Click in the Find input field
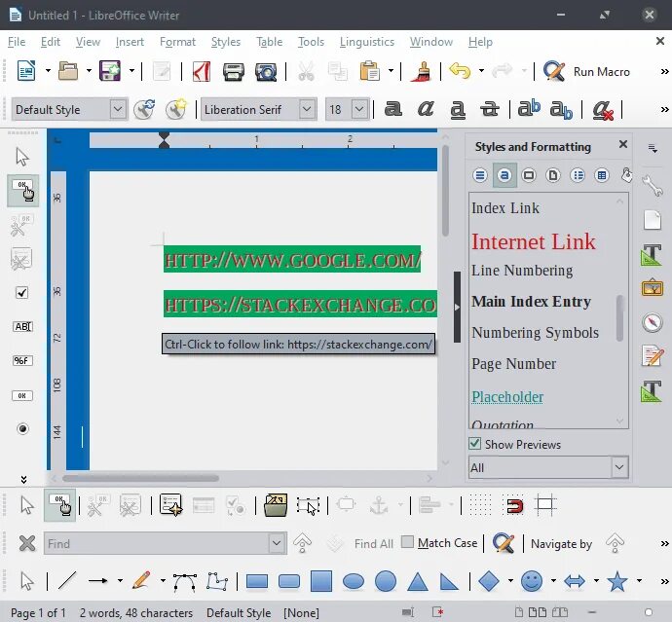Screen dimensions: 672x622 click(x=157, y=543)
